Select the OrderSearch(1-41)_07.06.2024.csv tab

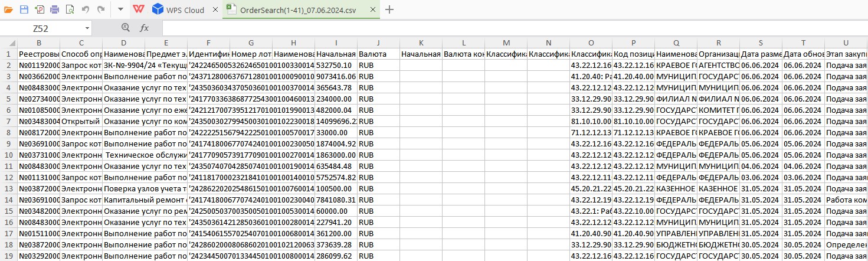click(297, 10)
